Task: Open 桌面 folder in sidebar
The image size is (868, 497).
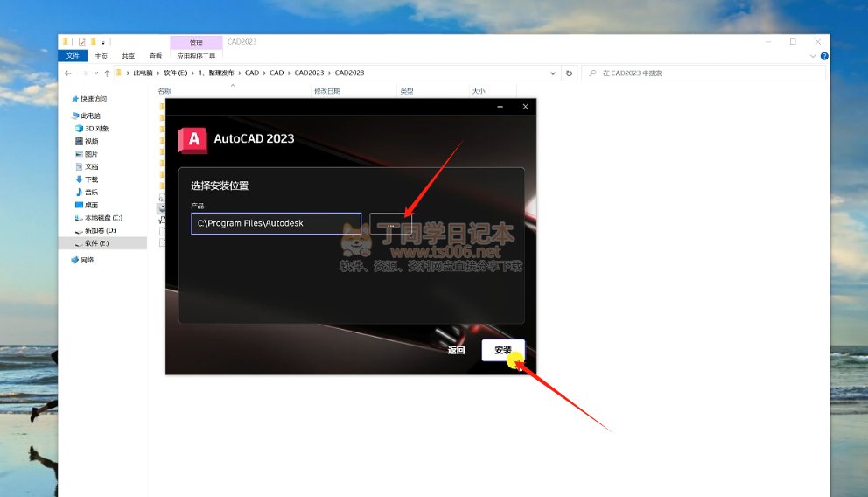Action: 87,205
